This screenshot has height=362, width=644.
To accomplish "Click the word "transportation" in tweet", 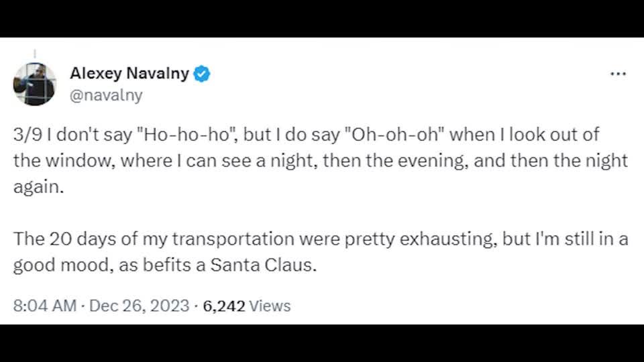I will point(233,239).
